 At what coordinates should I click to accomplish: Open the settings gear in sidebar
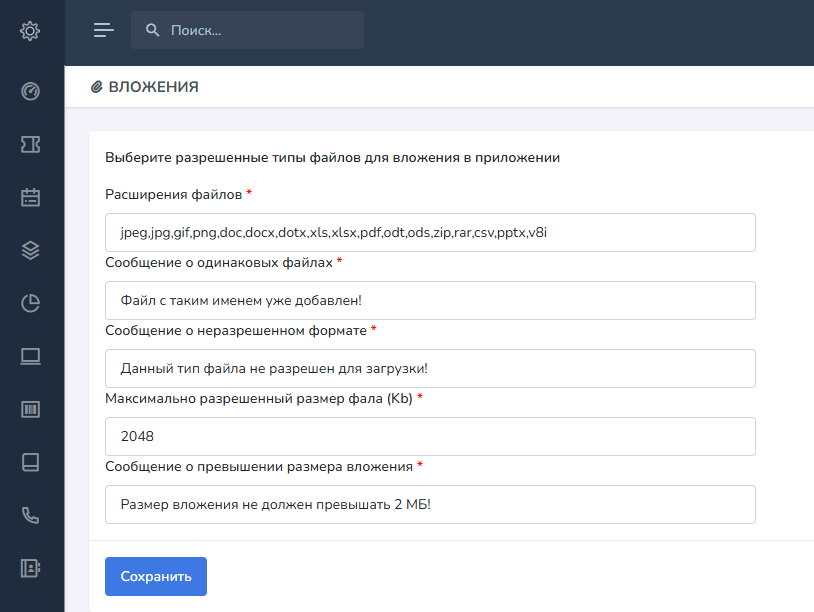click(30, 31)
